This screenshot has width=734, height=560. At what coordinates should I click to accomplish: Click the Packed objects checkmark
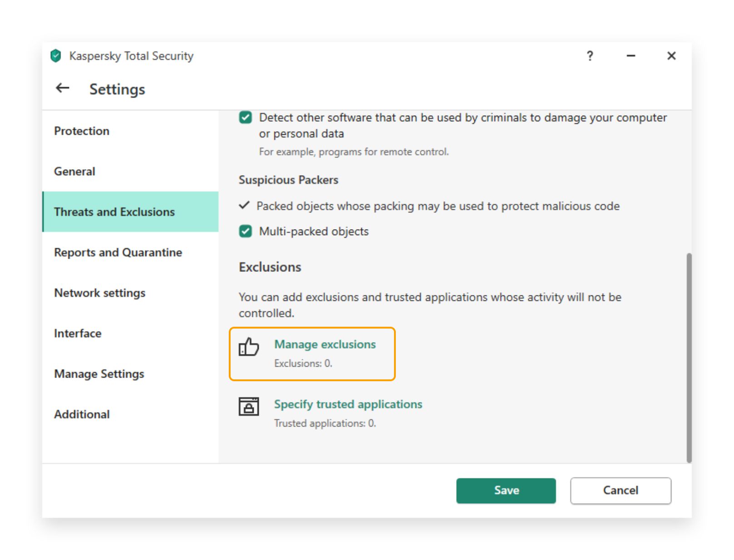pyautogui.click(x=244, y=205)
